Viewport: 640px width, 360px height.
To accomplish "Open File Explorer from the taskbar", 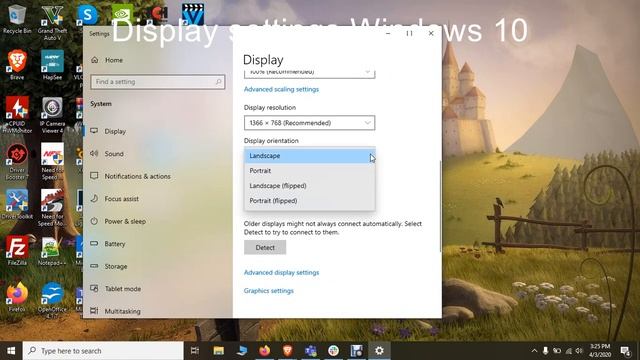I will click(x=218, y=351).
